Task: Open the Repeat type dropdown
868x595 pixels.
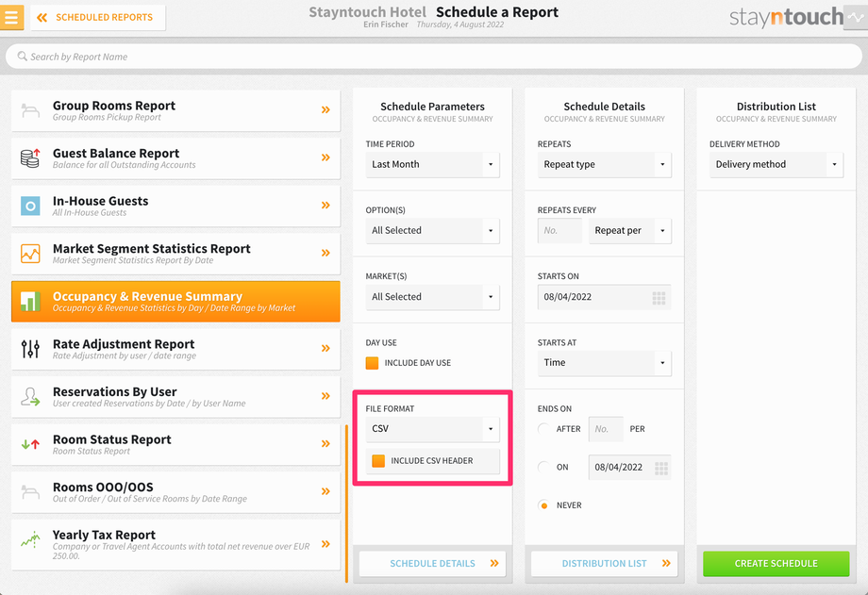Action: pyautogui.click(x=605, y=165)
